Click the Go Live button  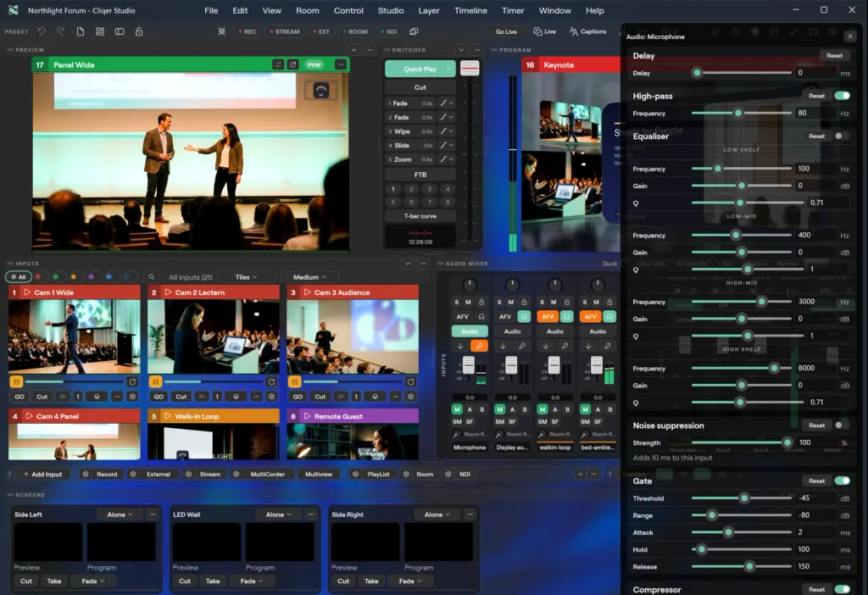[x=506, y=31]
